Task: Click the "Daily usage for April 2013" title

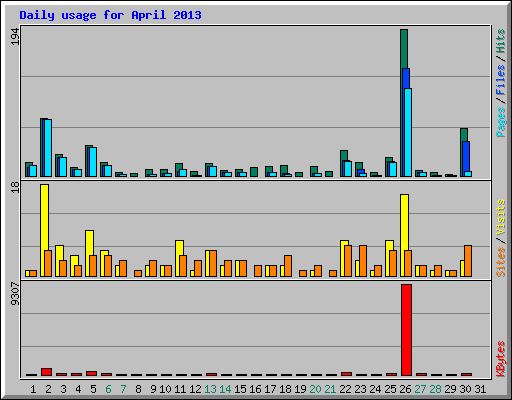Action: coord(110,16)
